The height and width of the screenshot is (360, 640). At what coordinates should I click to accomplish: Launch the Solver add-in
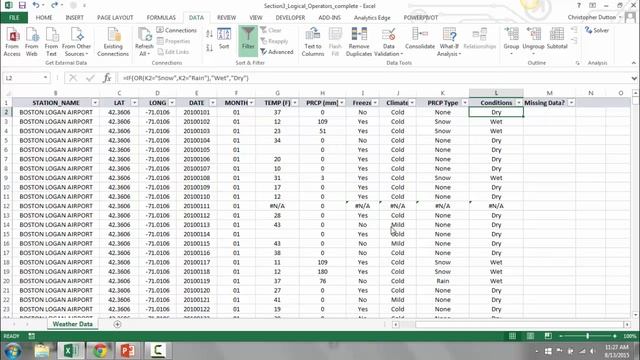[597, 30]
